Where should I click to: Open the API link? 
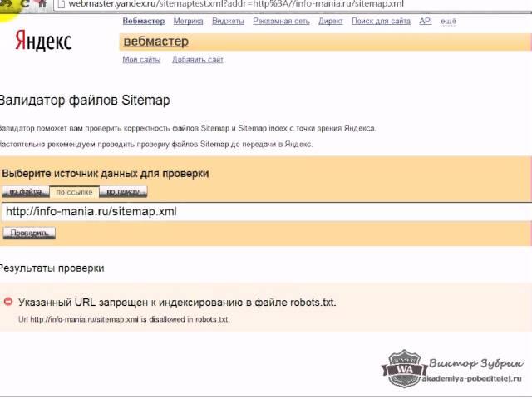(x=425, y=21)
